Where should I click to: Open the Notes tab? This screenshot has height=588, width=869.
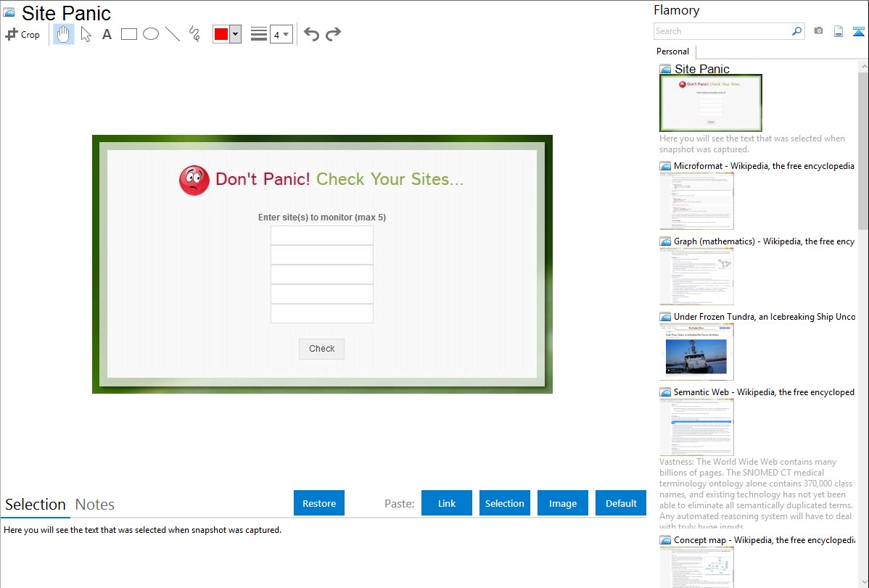pos(95,505)
